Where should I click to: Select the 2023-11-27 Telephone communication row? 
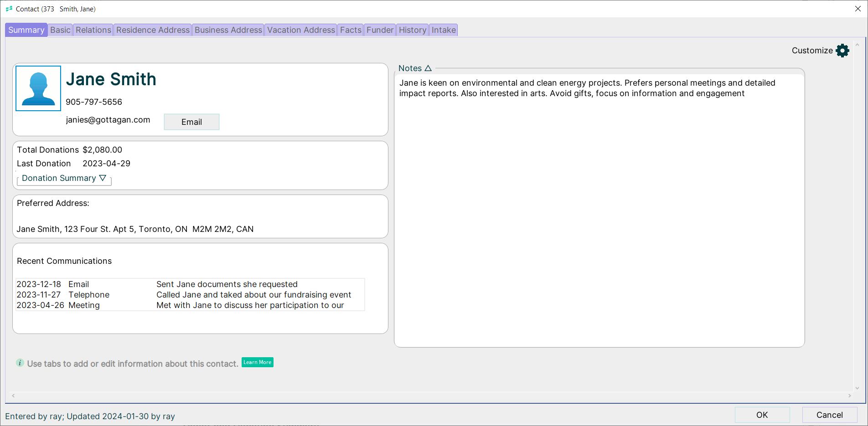click(x=190, y=295)
